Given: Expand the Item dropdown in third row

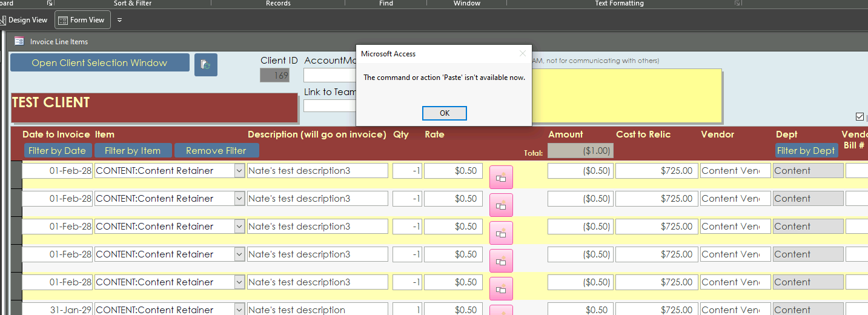Looking at the screenshot, I should click(239, 227).
